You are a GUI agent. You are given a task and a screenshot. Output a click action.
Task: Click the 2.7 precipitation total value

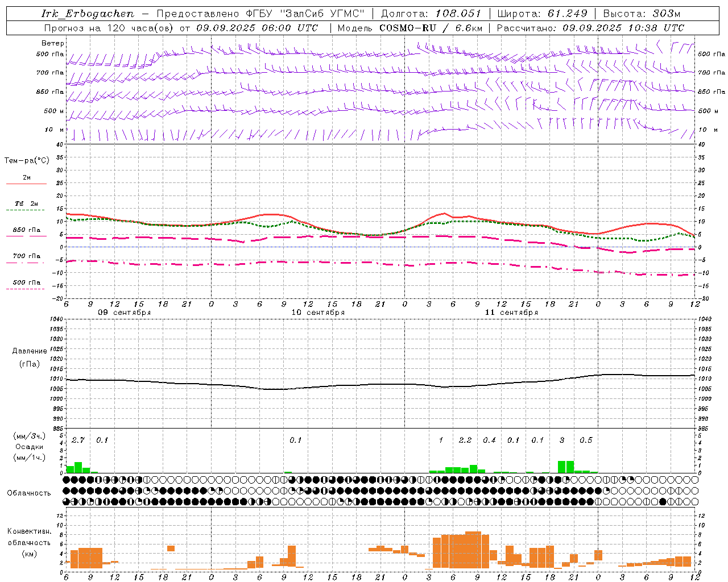[x=78, y=440]
